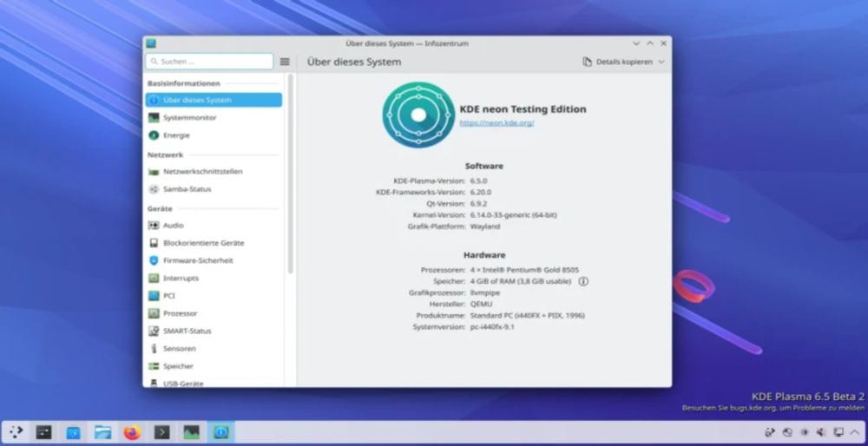Click the RAM info circle icon
Viewport: 868px width, 446px height.
(583, 282)
